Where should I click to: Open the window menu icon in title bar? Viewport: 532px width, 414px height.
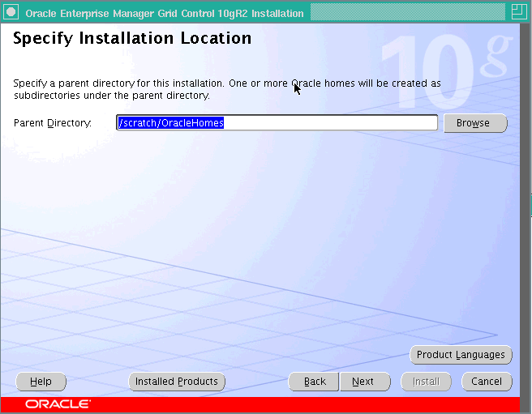coord(11,13)
